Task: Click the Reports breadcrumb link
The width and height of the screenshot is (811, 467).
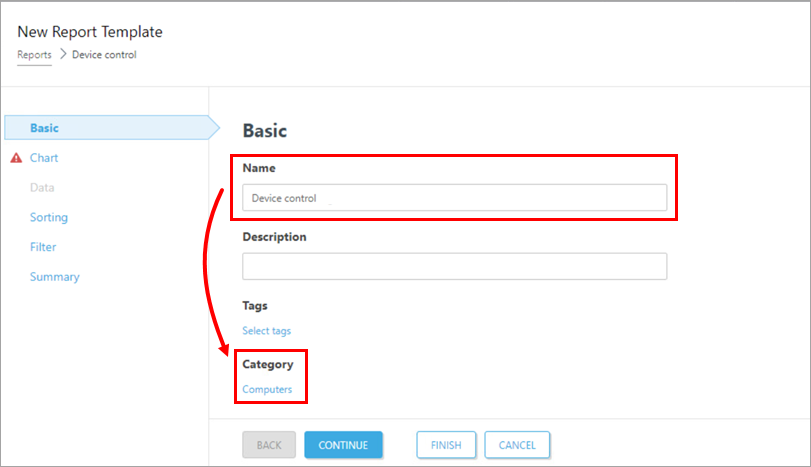Action: (34, 55)
